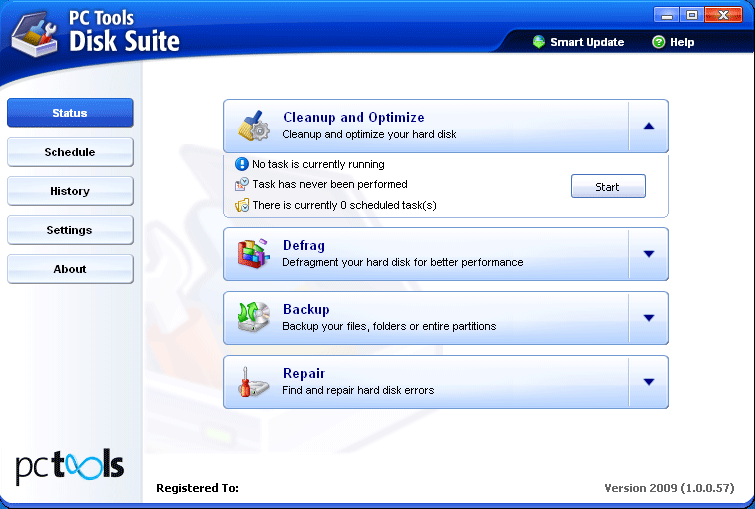Click 'Cleanup and optimize your hard disk' description
This screenshot has height=509, width=755.
(369, 134)
